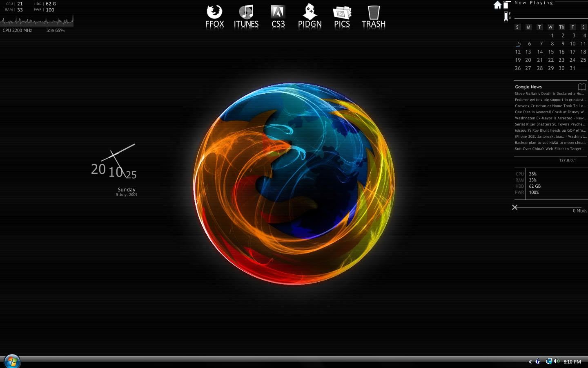The height and width of the screenshot is (368, 588).
Task: Open the volume speaker tray icon
Action: point(557,361)
